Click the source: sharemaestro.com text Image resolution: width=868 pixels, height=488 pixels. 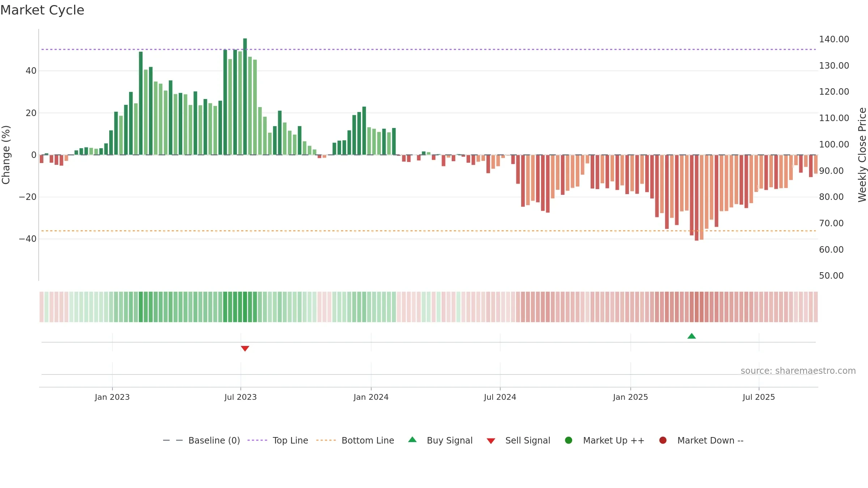click(x=798, y=371)
